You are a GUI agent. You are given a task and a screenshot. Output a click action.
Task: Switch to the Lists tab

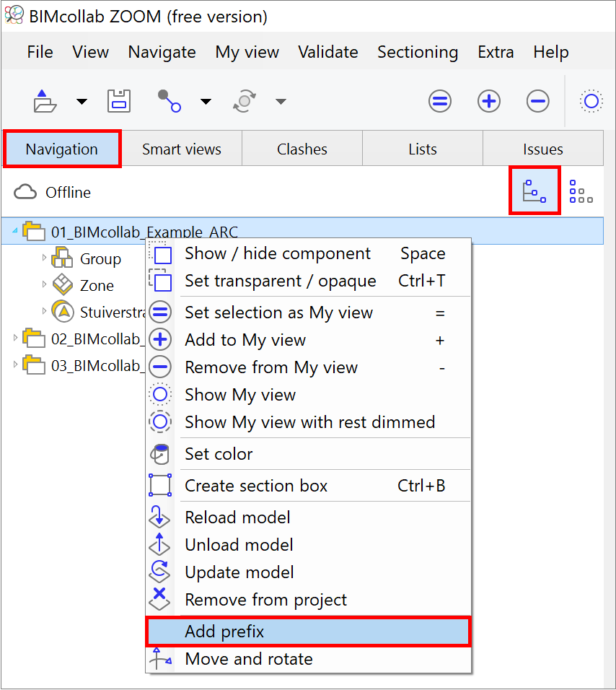coord(423,149)
